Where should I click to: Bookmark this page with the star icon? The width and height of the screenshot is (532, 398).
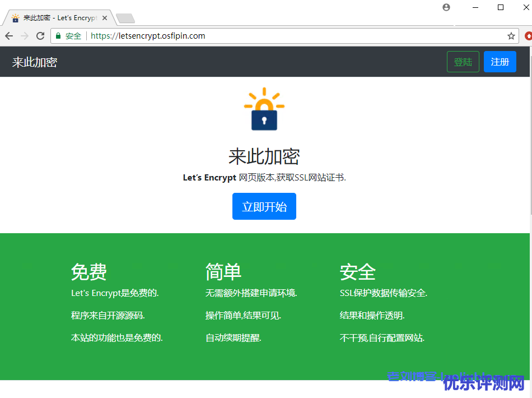(x=511, y=36)
